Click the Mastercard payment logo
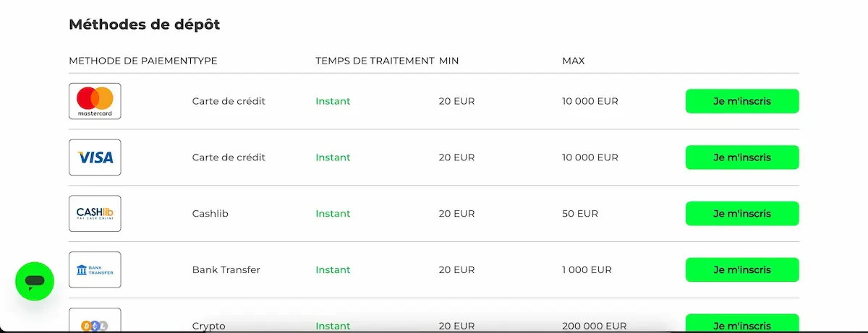Screen dimensions: 868x333 point(95,101)
